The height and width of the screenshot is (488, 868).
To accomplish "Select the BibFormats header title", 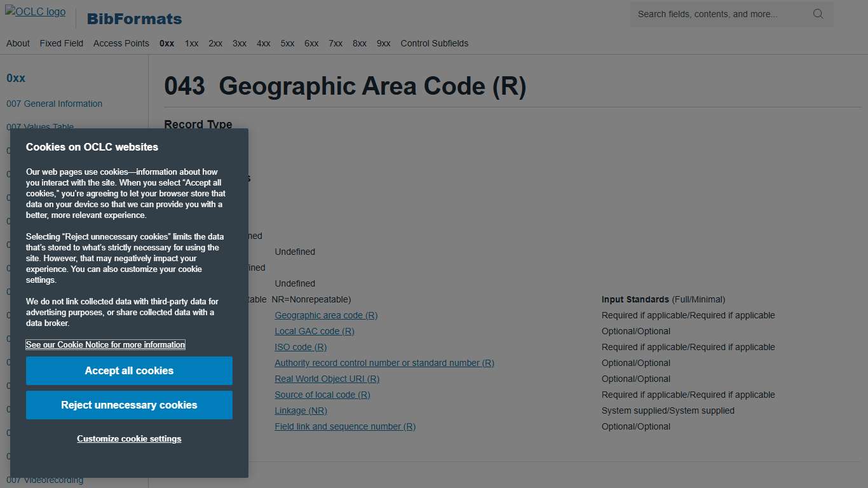I will pos(133,18).
